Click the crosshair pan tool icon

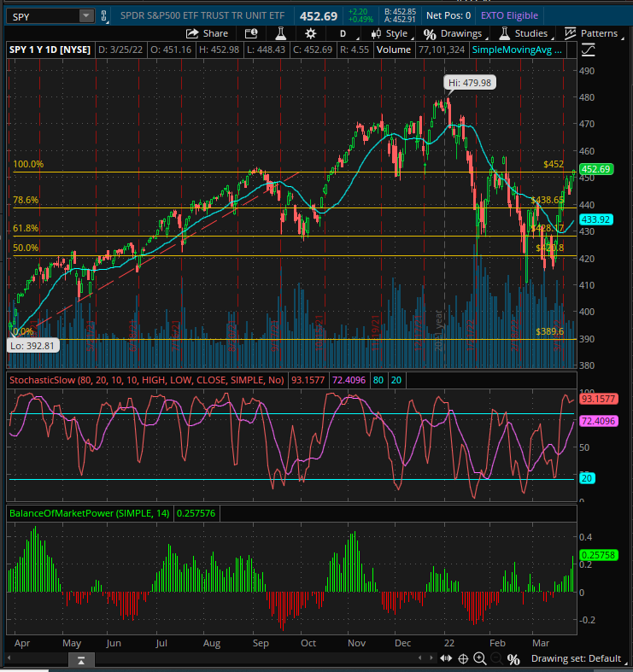click(462, 658)
